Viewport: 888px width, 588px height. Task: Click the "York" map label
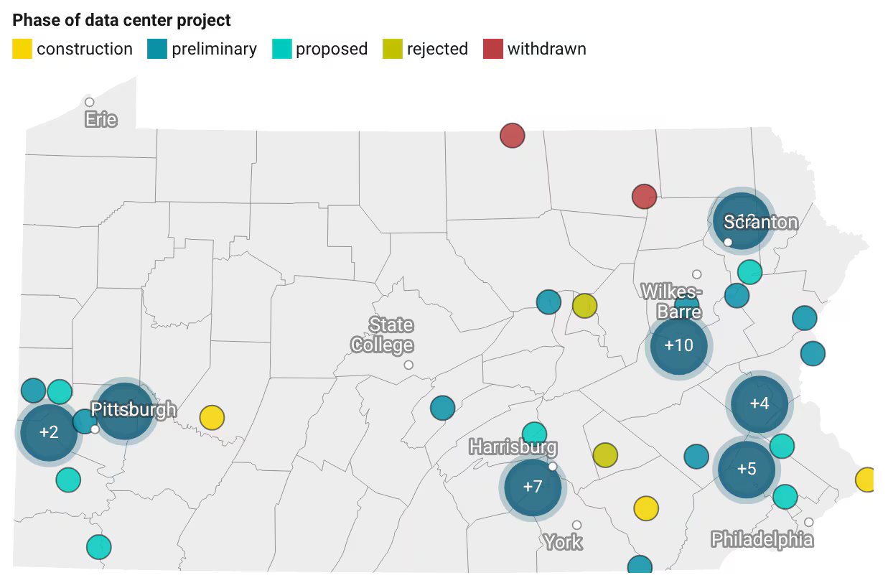pyautogui.click(x=563, y=542)
